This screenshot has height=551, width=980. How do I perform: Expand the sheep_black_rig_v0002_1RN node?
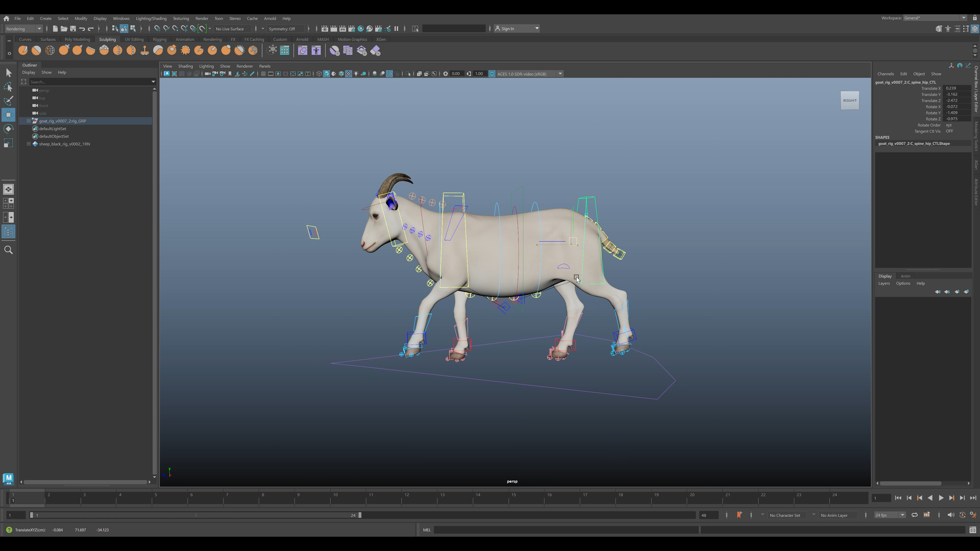point(29,144)
